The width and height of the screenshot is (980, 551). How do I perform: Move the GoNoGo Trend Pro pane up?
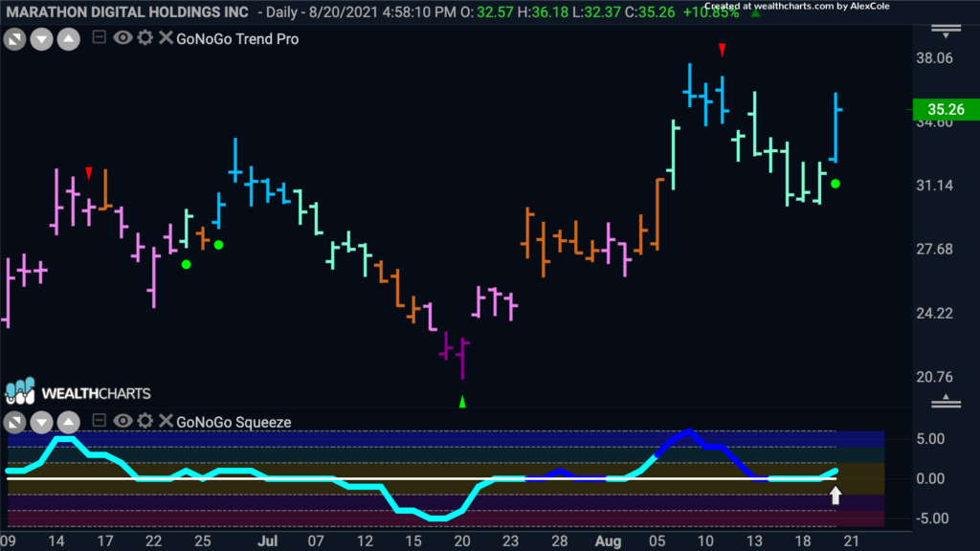click(x=69, y=39)
